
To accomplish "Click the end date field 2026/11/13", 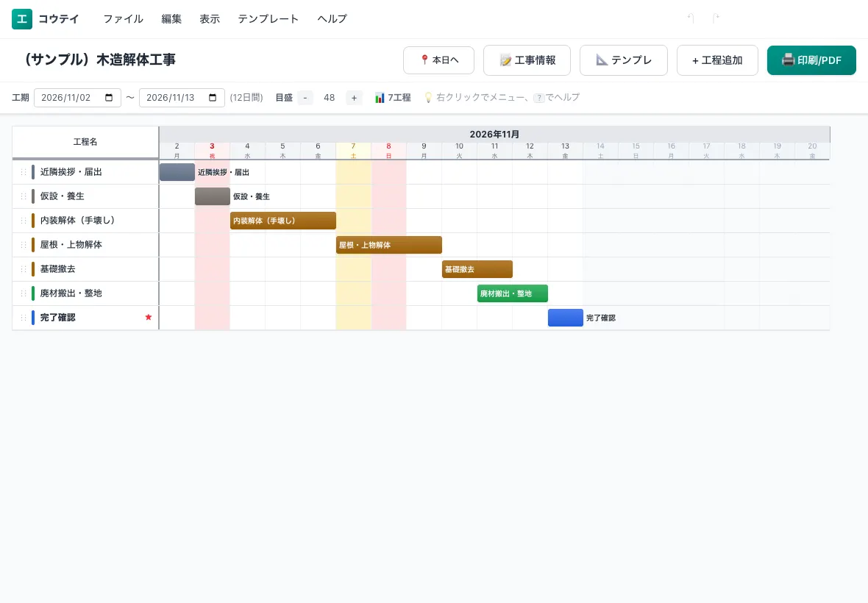I will coord(182,97).
